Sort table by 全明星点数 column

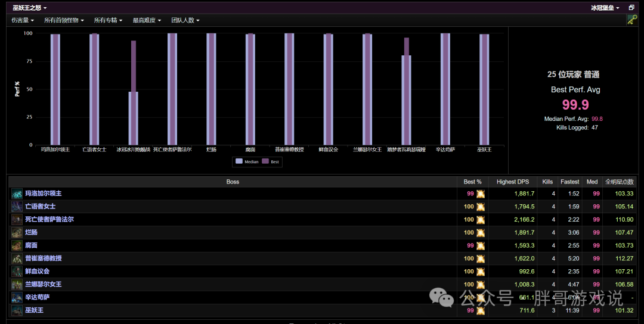pos(620,182)
